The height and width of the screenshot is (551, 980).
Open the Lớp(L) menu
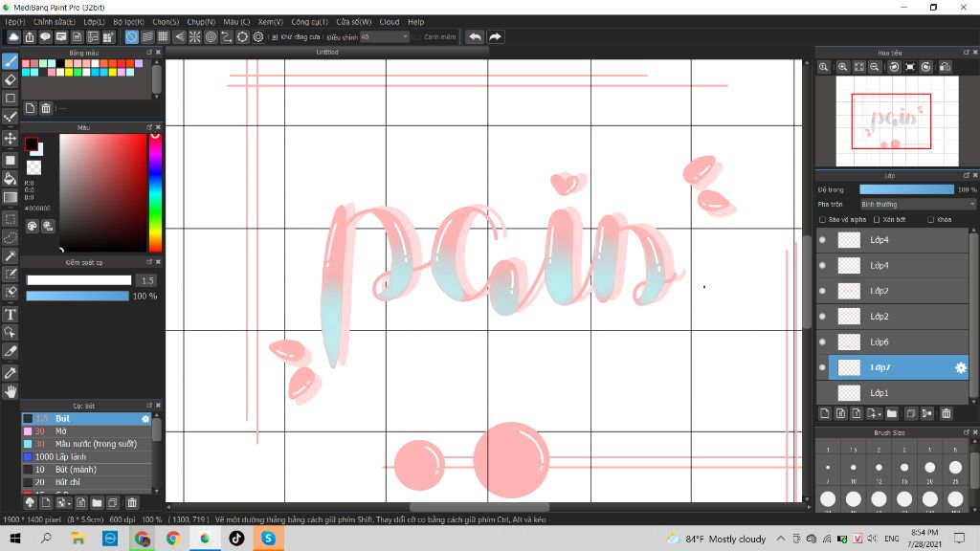click(95, 22)
